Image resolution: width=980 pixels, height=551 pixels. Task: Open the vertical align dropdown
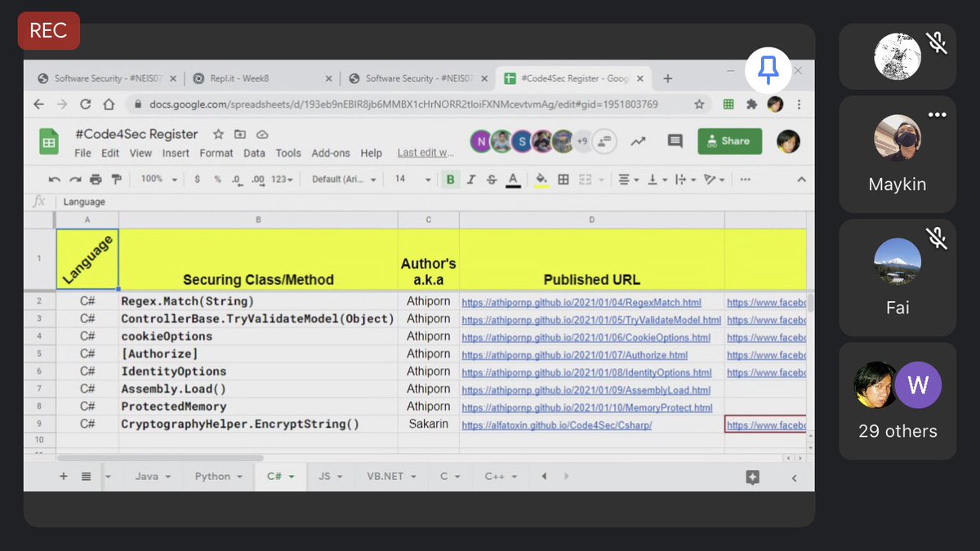[x=656, y=180]
